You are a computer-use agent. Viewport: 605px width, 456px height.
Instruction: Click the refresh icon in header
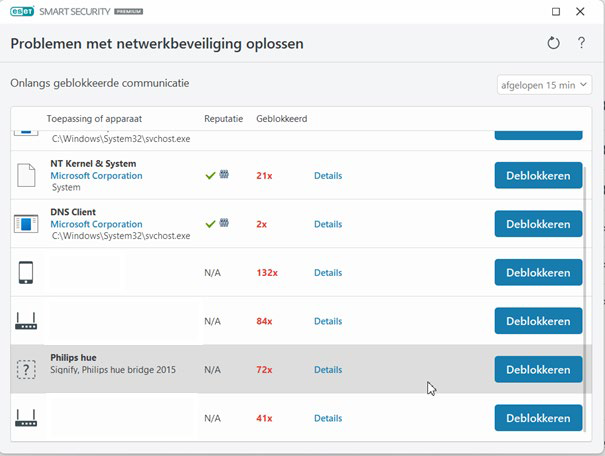click(554, 44)
